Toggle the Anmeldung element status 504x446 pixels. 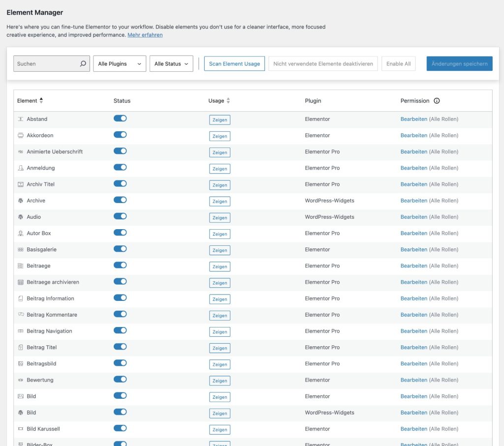[120, 167]
